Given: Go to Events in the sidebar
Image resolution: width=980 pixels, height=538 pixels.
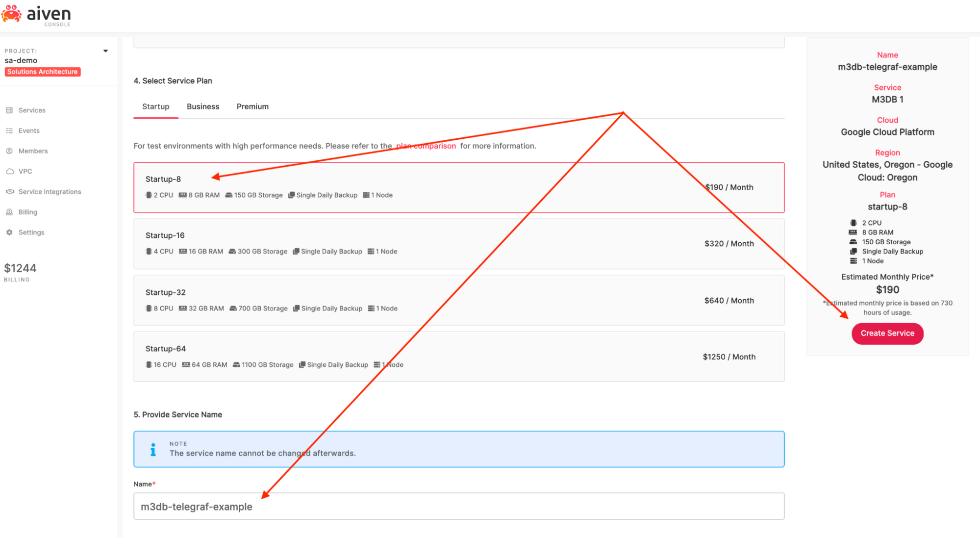Looking at the screenshot, I should [29, 130].
